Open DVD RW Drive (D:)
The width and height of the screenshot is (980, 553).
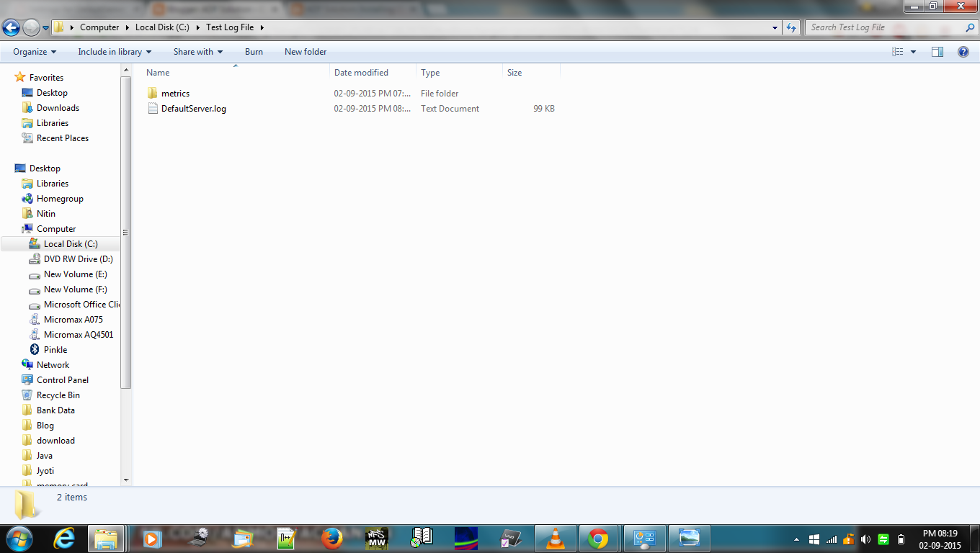[x=79, y=259]
